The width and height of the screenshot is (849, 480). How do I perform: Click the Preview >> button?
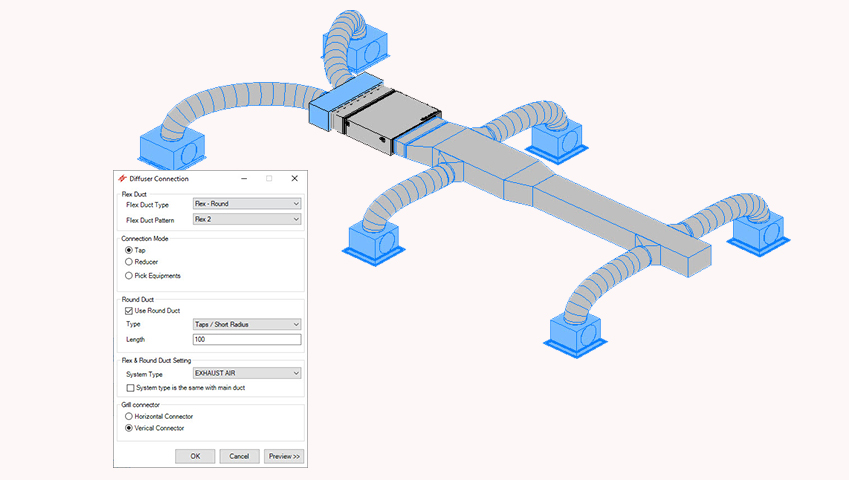point(284,456)
